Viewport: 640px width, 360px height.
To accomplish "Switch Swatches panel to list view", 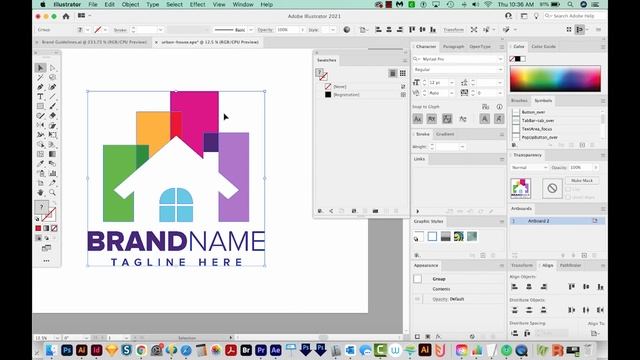I will coord(393,73).
